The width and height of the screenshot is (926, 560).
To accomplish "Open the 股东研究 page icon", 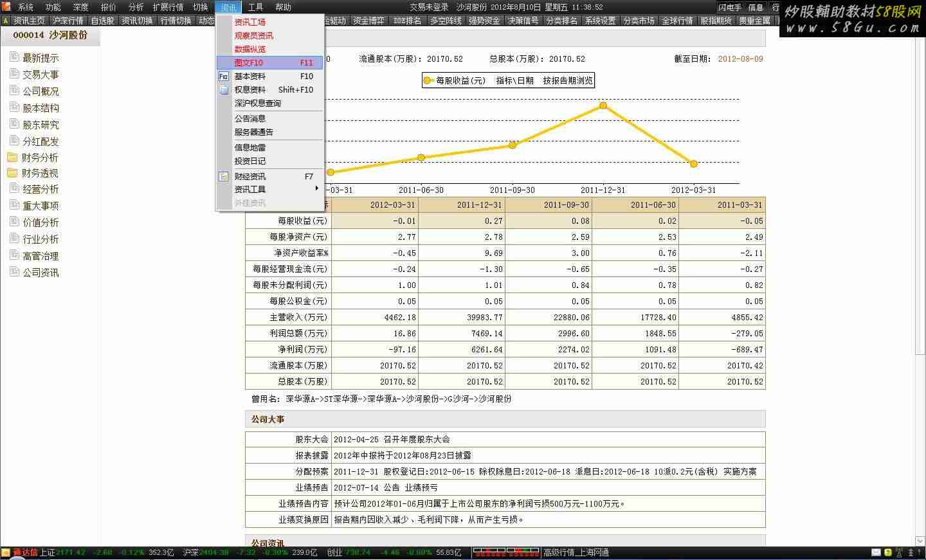I will click(x=14, y=124).
